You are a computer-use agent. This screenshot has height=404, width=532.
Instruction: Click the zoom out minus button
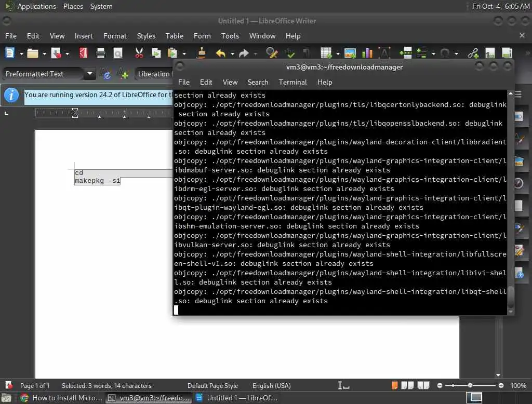[x=440, y=385]
